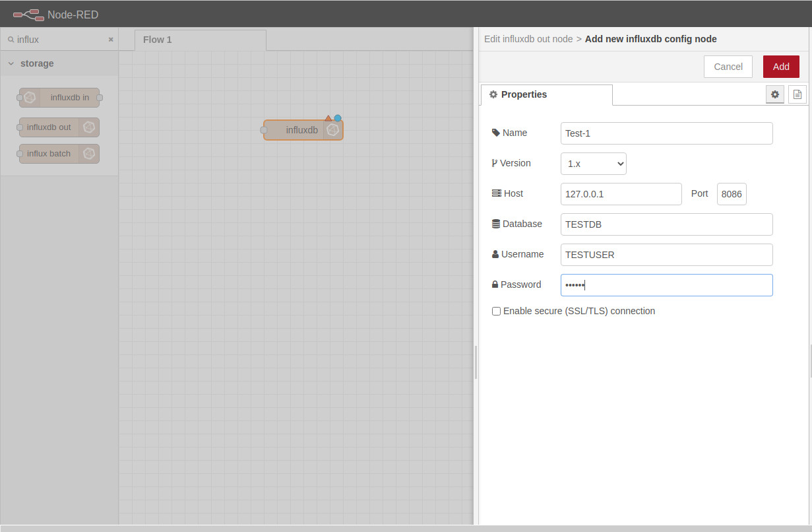812x532 pixels.
Task: Clear the palette search filter
Action: click(x=111, y=40)
